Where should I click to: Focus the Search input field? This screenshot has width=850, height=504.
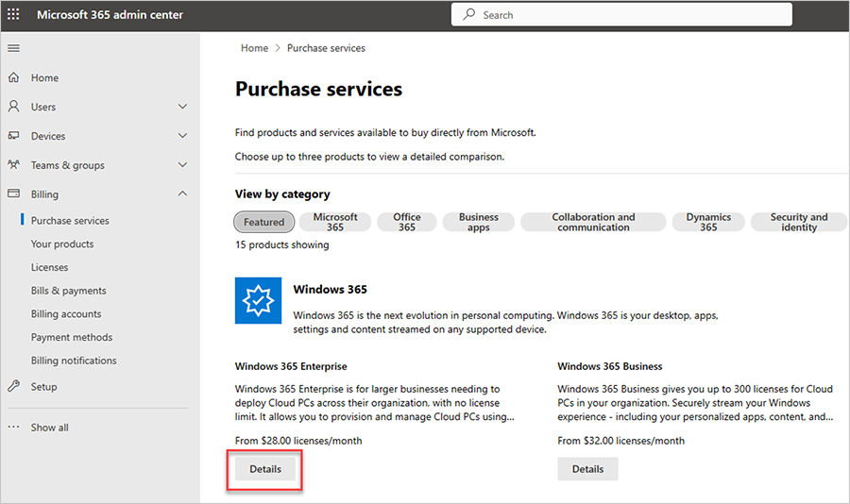(621, 15)
